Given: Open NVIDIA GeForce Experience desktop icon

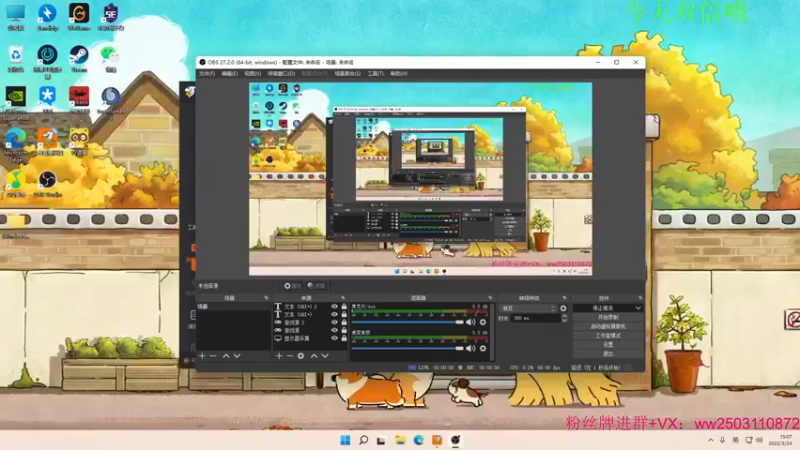Looking at the screenshot, I should coord(16,104).
